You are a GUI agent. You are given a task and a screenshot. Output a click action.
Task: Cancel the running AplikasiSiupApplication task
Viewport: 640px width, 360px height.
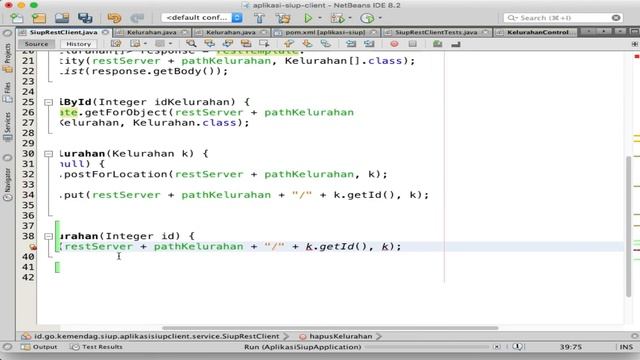[496, 347]
